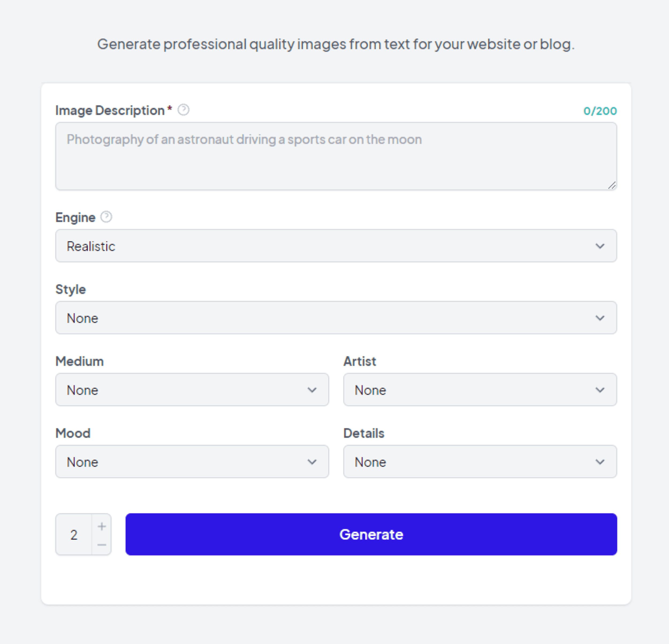This screenshot has height=644, width=669.
Task: Click the minus icon to decrease image count
Action: (101, 545)
